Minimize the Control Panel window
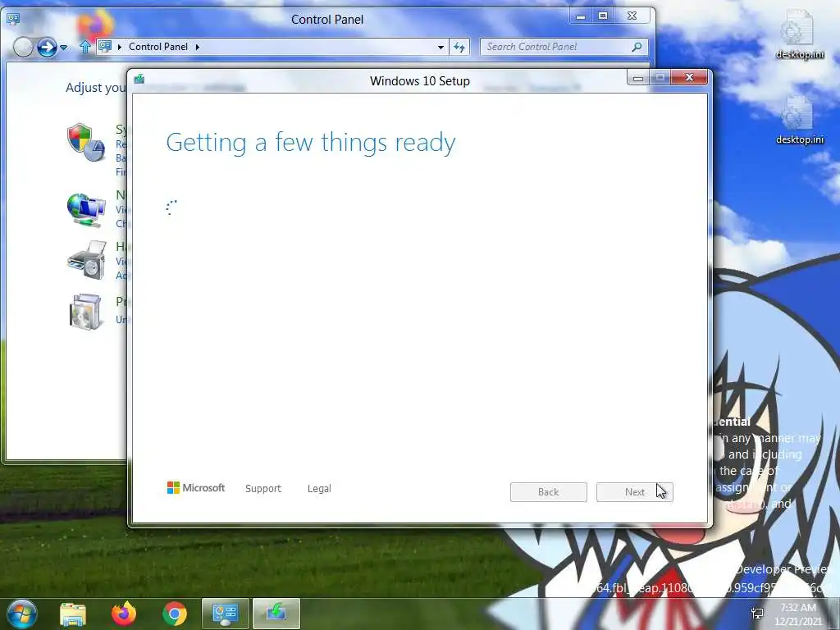Viewport: 840px width, 630px height. pos(581,16)
